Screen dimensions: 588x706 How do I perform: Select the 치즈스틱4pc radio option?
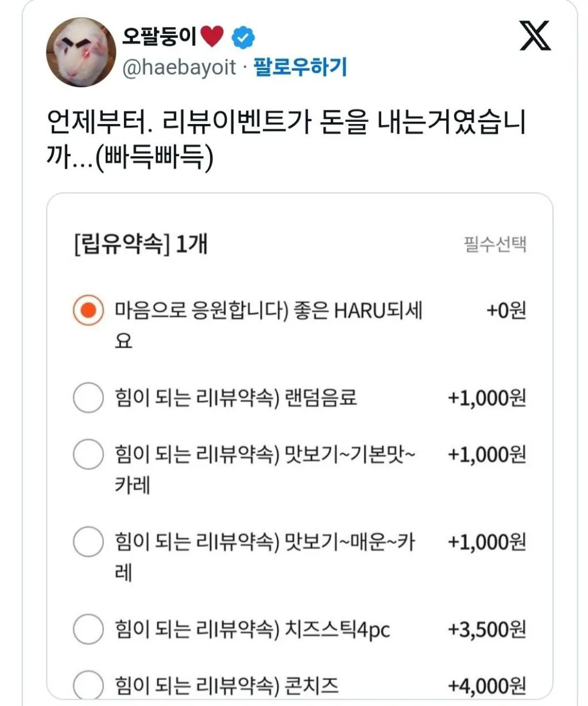[x=88, y=629]
